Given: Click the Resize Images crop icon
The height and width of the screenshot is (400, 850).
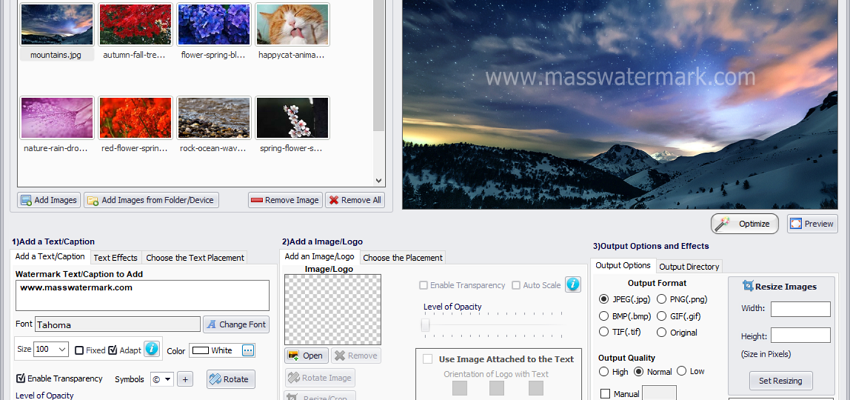Looking at the screenshot, I should coord(748,286).
